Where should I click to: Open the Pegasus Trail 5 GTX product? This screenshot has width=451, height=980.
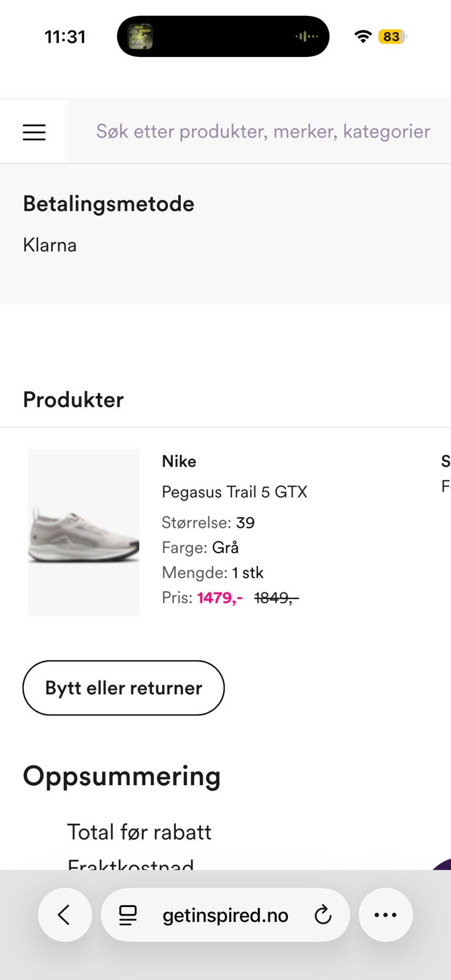point(234,492)
